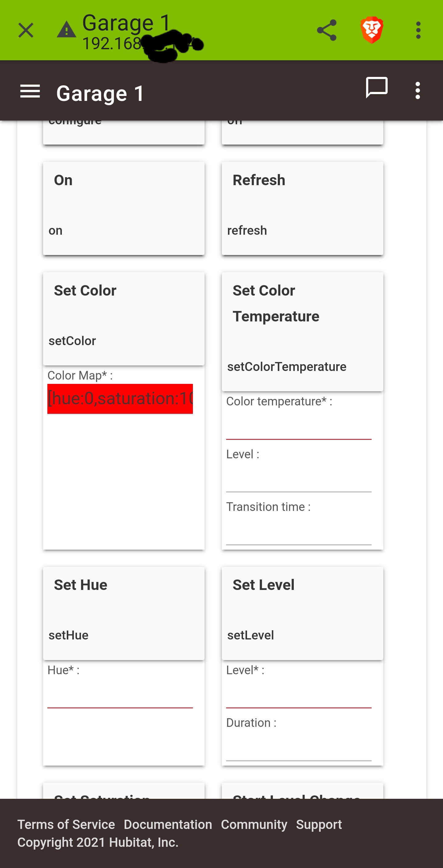Screen dimensions: 443x868
Task: Open the chat message icon
Action: coord(377,88)
